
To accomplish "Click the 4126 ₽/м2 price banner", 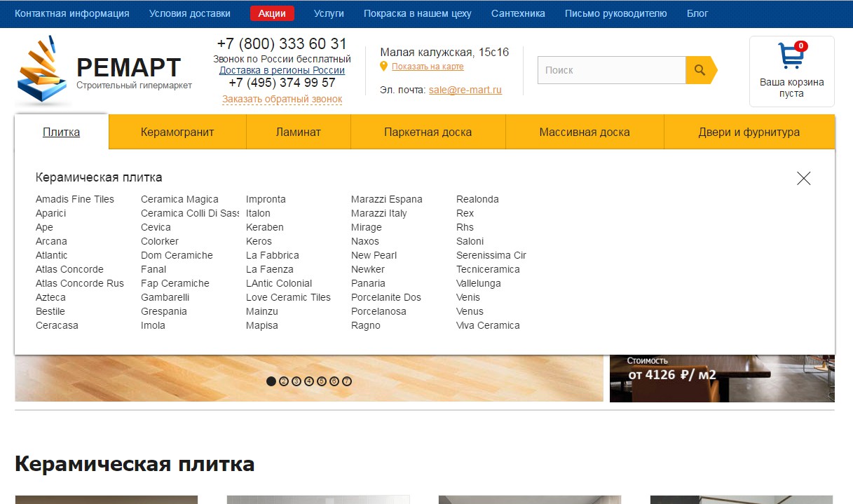I will [x=722, y=379].
